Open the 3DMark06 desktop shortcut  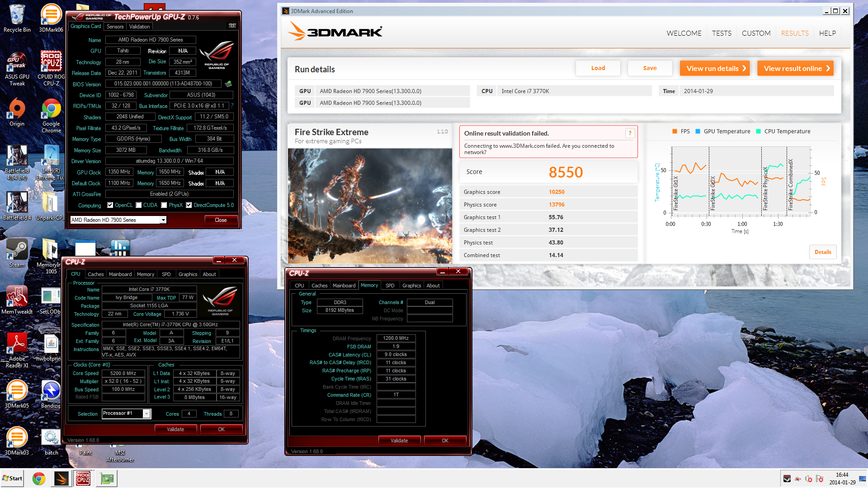click(51, 19)
